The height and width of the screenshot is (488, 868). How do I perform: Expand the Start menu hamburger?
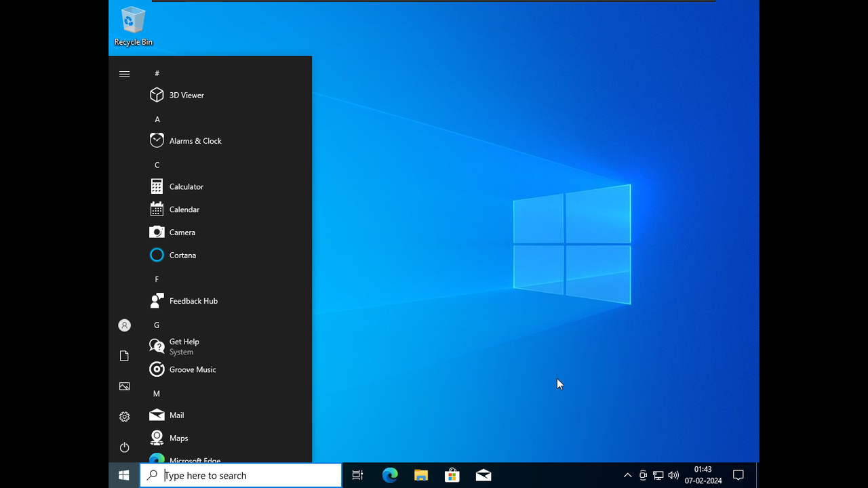[124, 74]
